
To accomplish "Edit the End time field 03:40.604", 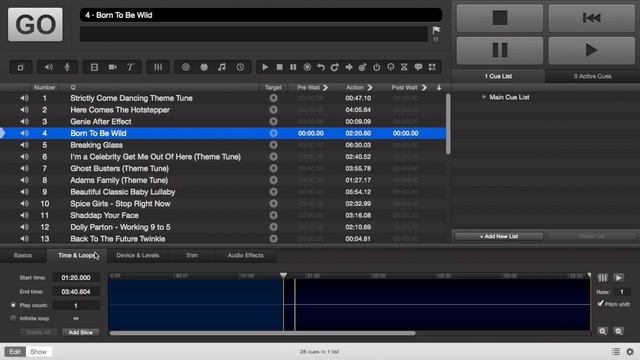I will tap(76, 292).
